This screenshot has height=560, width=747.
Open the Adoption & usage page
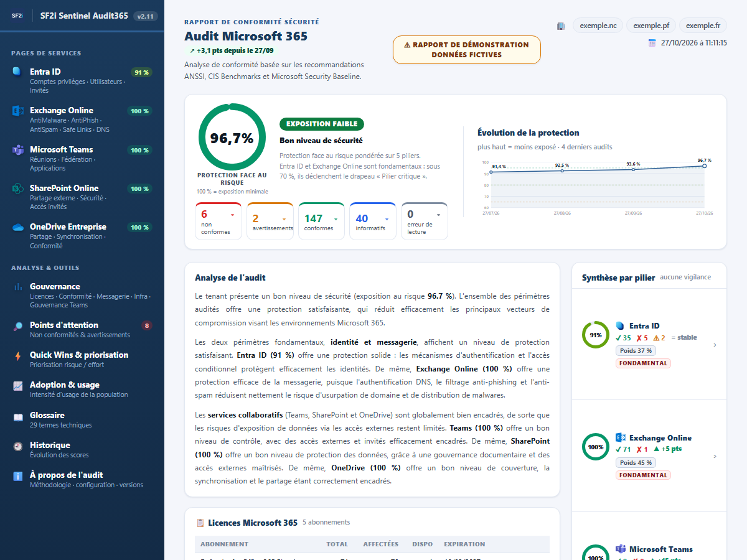(x=82, y=389)
